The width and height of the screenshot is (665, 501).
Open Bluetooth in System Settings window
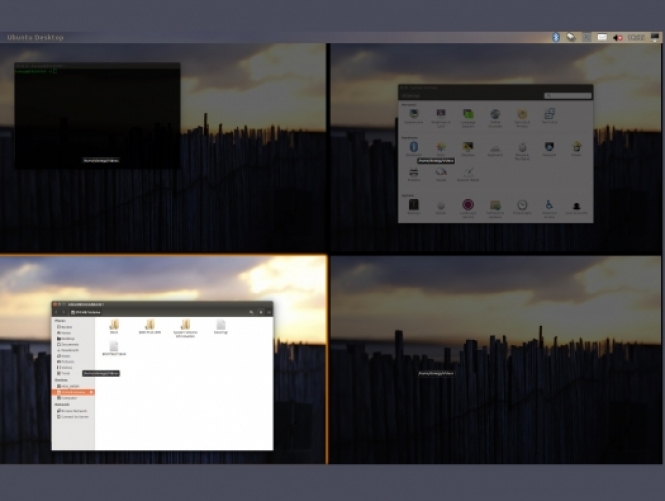pos(413,148)
